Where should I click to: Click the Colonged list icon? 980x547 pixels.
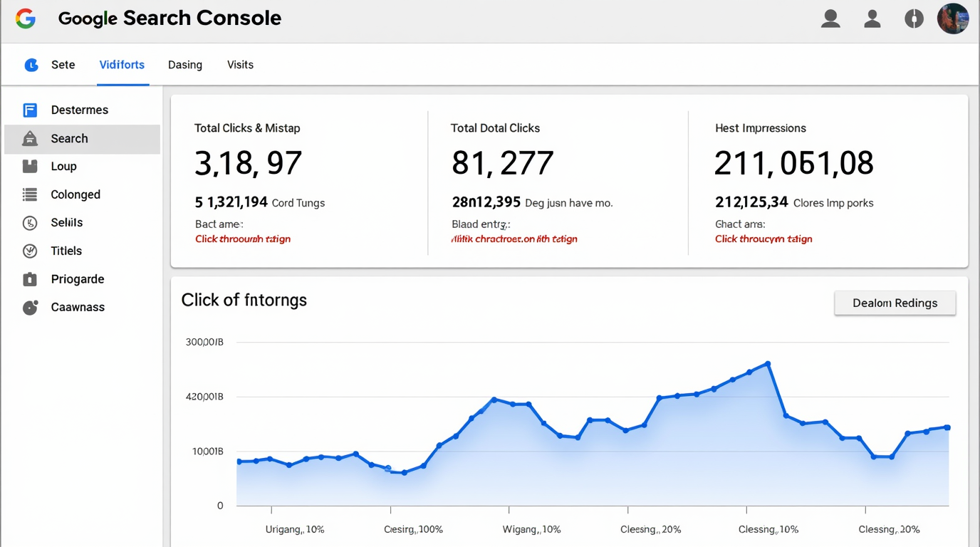[30, 194]
